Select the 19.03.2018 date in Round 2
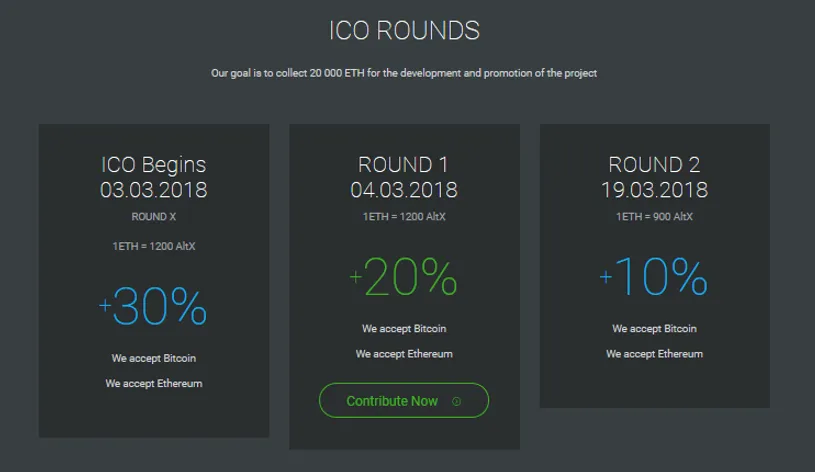Image resolution: width=815 pixels, height=472 pixels. (x=654, y=190)
